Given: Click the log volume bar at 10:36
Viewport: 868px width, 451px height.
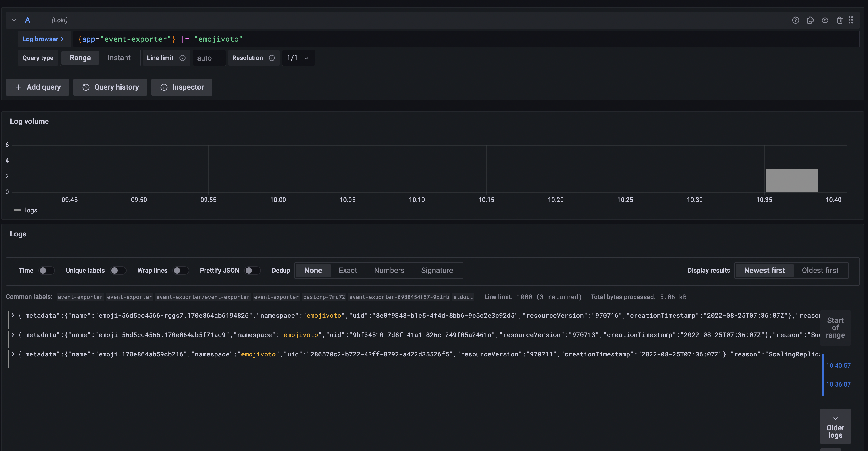Looking at the screenshot, I should coord(792,180).
